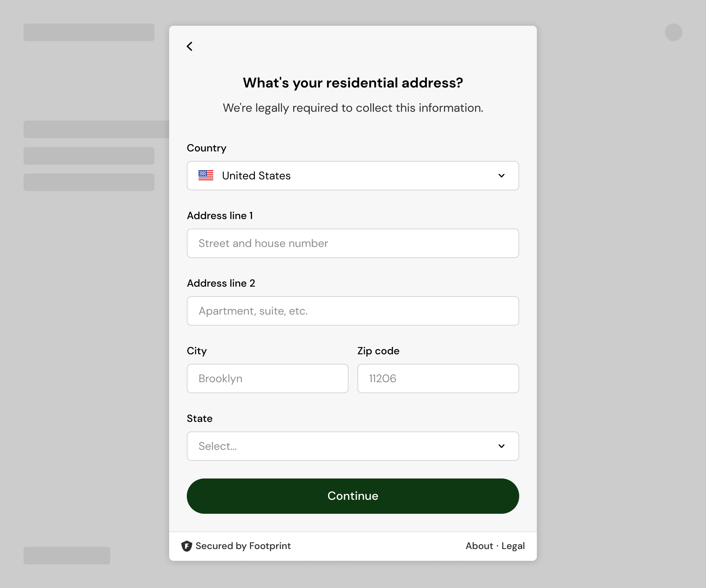706x588 pixels.
Task: Click the 'Address line 2' label
Action: (221, 283)
